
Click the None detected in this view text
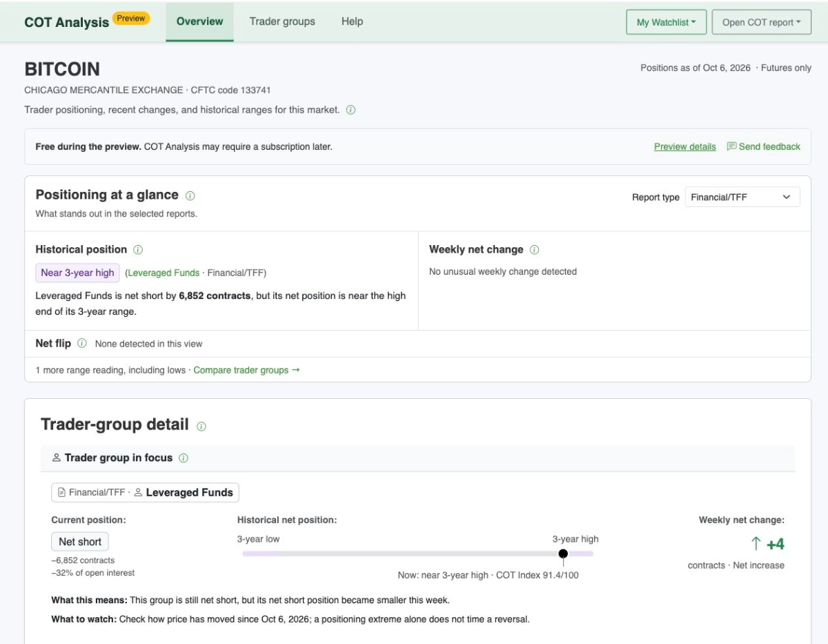(x=149, y=344)
